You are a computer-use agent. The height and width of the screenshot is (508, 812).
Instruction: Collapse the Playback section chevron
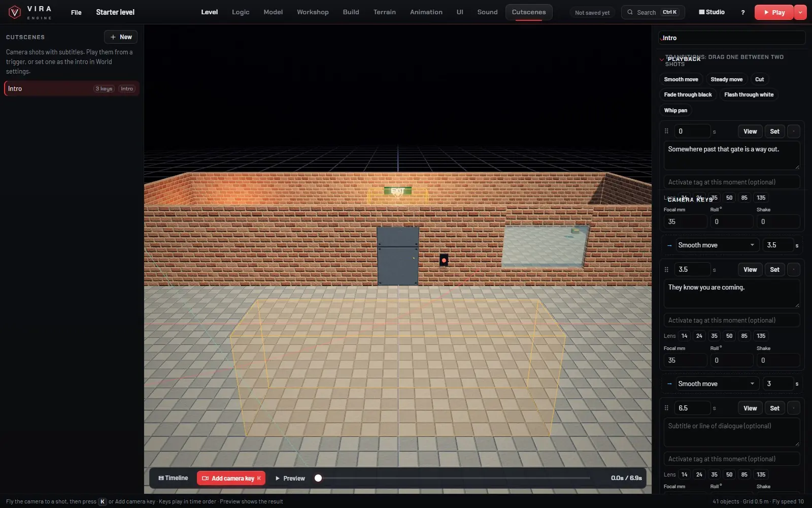pos(662,59)
